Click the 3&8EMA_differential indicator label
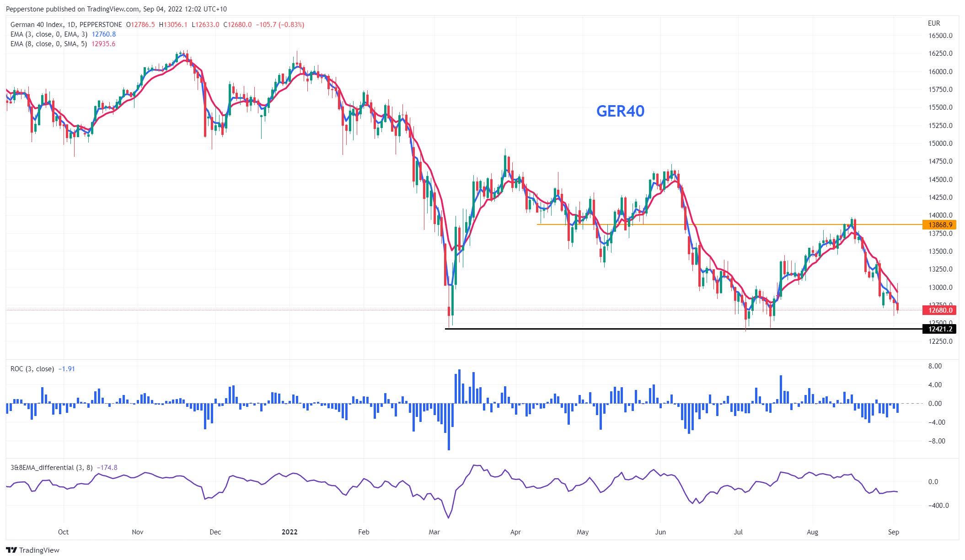 click(x=52, y=467)
